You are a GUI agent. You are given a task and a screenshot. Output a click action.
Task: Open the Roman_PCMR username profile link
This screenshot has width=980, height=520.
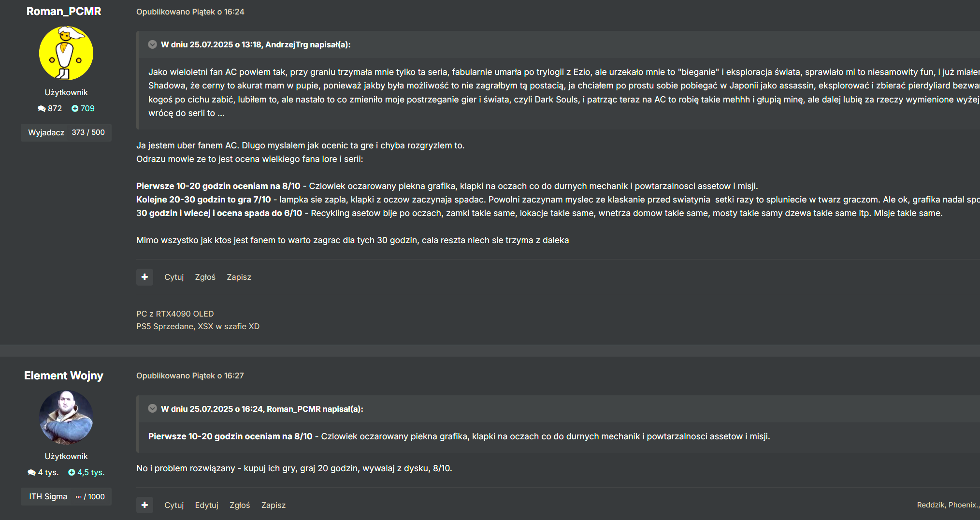pyautogui.click(x=64, y=11)
